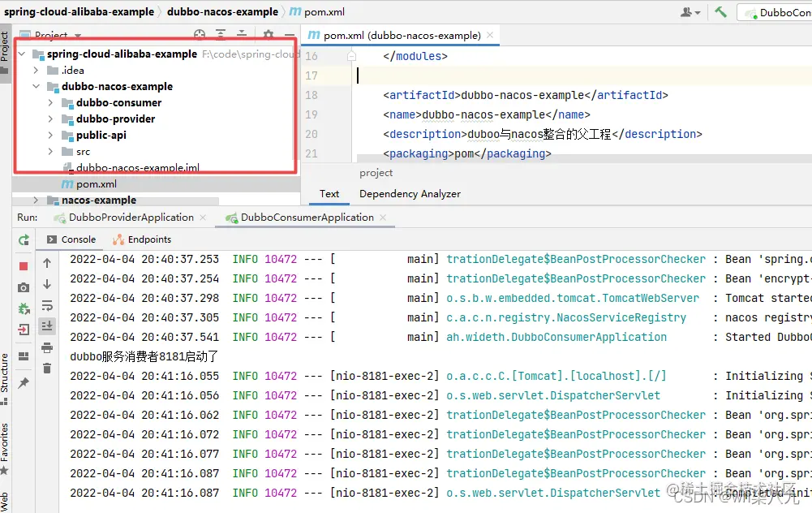Image resolution: width=812 pixels, height=513 pixels.
Task: Click the project breadcrumb below the editor
Action: (376, 173)
